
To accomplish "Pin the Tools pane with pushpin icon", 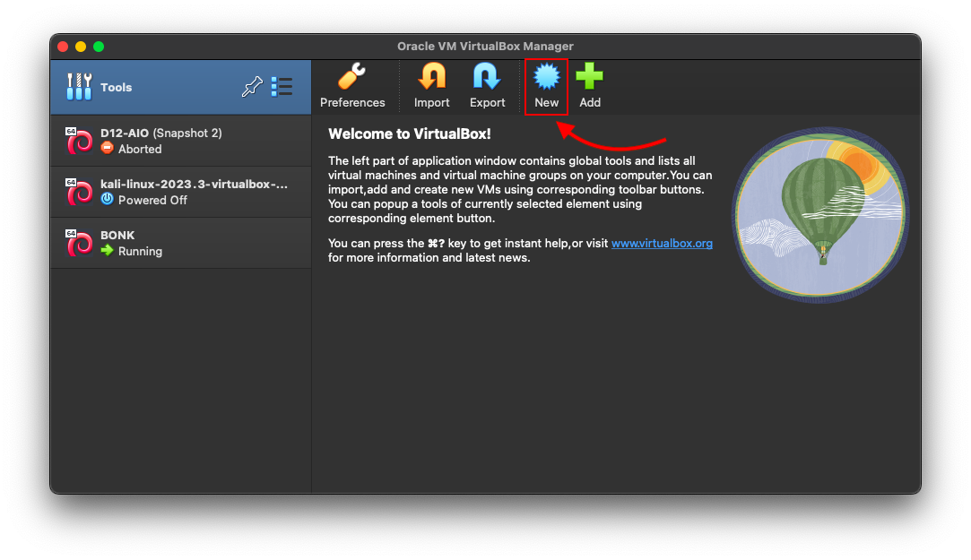I will tap(252, 87).
